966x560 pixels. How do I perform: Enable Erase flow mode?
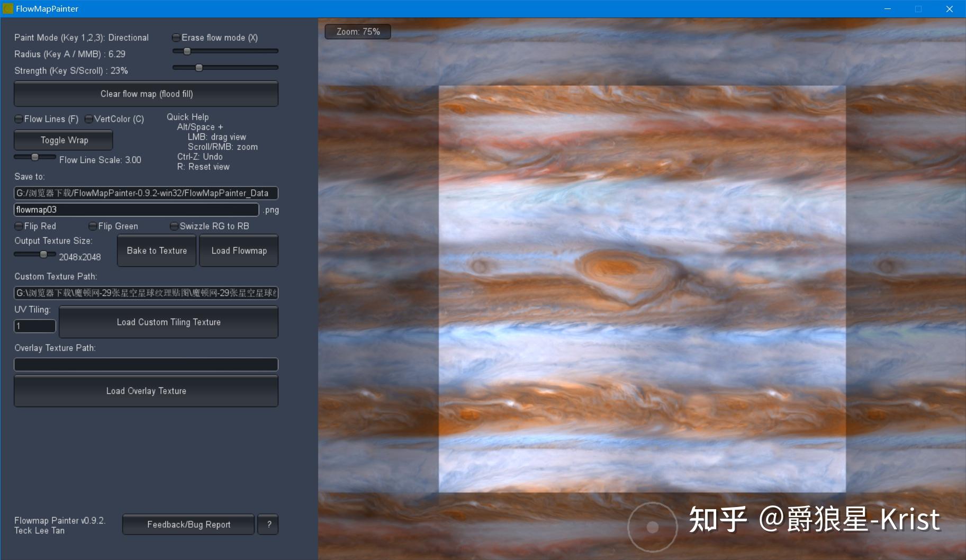pyautogui.click(x=175, y=37)
